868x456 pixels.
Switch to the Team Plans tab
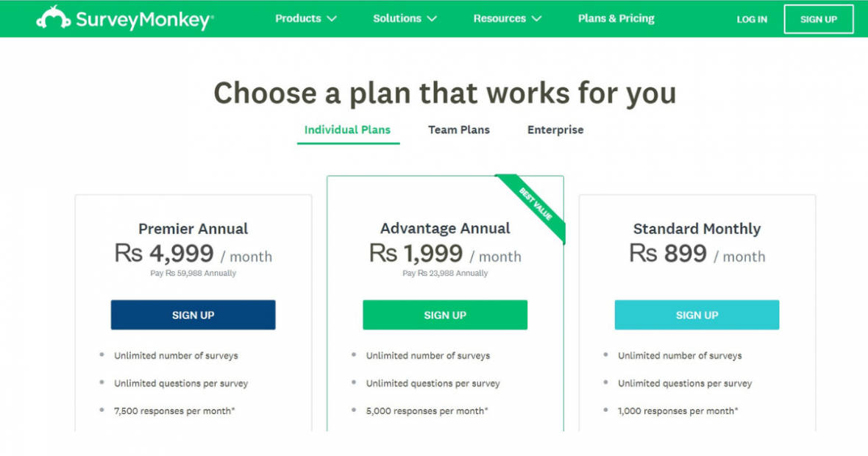[x=458, y=129]
